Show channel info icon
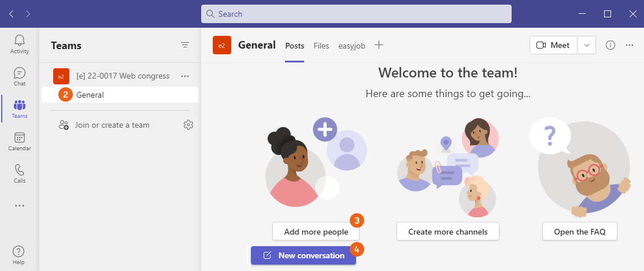The width and height of the screenshot is (644, 271). tap(610, 45)
